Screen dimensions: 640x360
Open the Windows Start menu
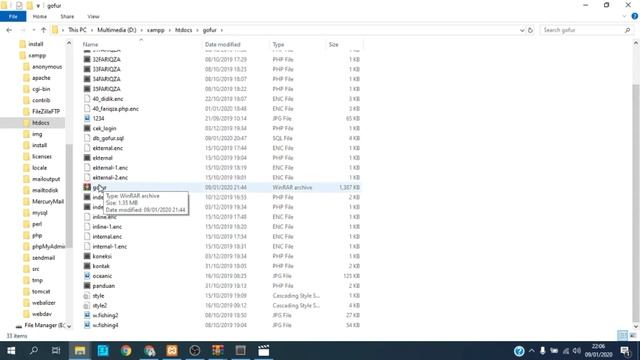[11, 351]
